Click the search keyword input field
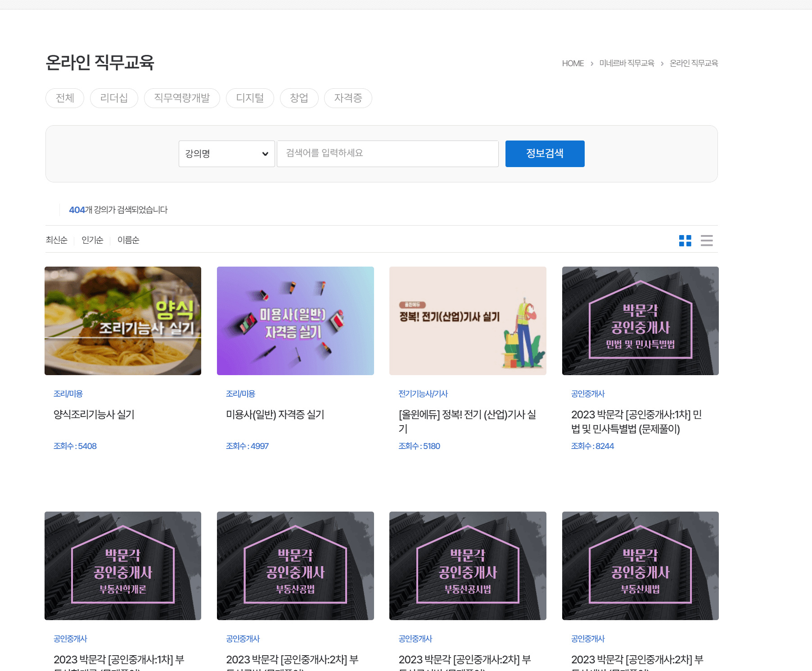 (388, 154)
